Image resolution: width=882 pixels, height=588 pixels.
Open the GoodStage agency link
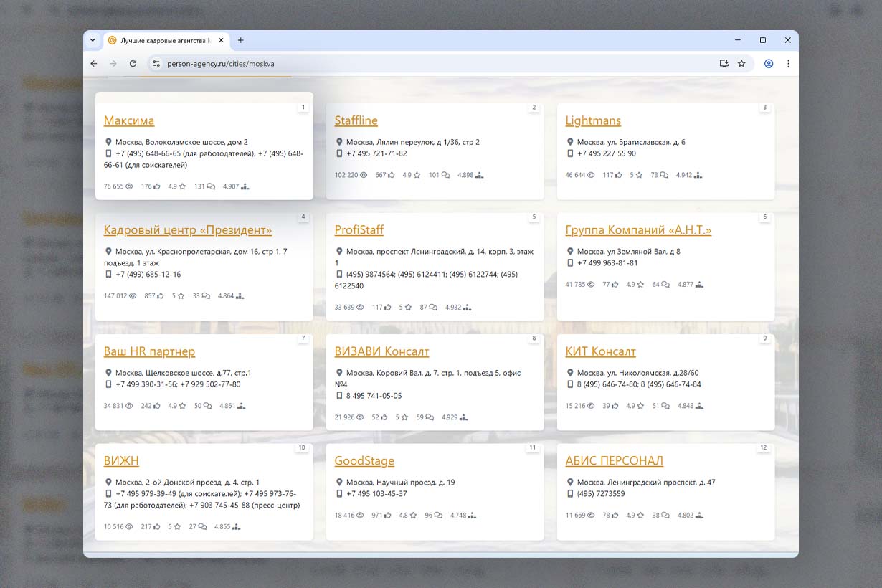point(364,461)
